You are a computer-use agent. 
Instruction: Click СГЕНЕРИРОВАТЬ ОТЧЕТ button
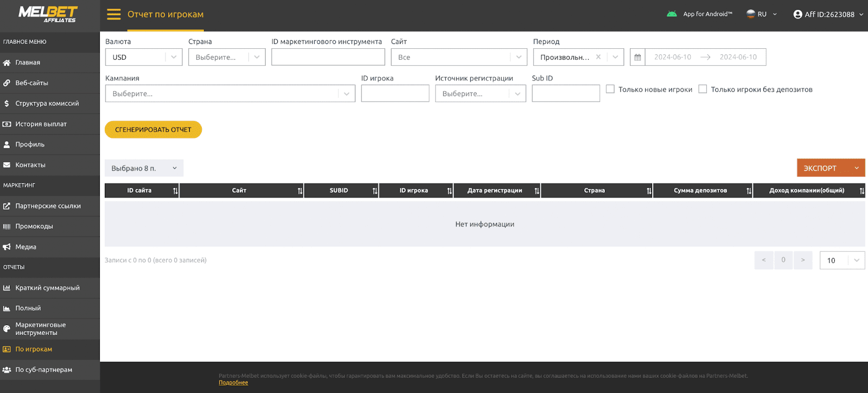(x=153, y=130)
